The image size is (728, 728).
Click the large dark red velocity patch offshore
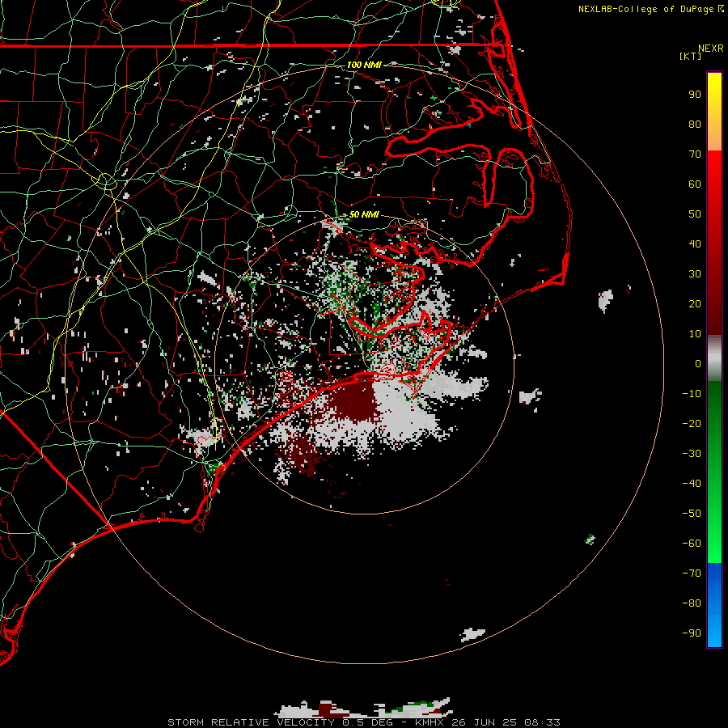click(x=357, y=400)
